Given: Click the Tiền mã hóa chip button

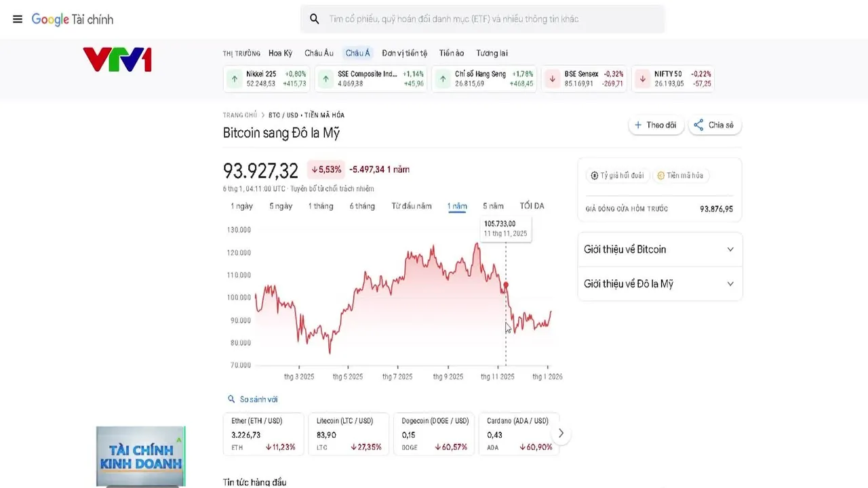Looking at the screenshot, I should tap(680, 176).
